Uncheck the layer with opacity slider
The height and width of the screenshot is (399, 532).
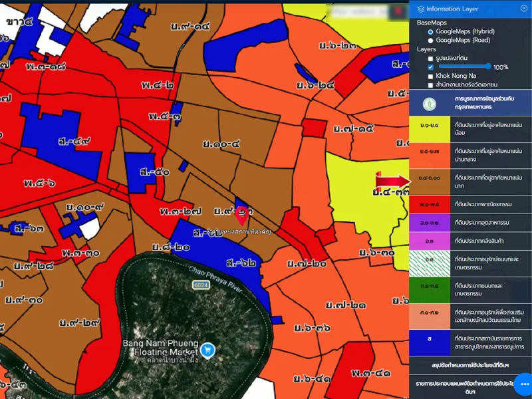(430, 67)
